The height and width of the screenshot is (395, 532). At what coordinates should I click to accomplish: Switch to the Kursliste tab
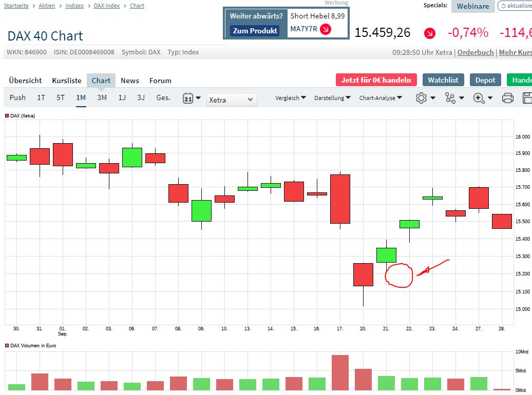point(67,81)
